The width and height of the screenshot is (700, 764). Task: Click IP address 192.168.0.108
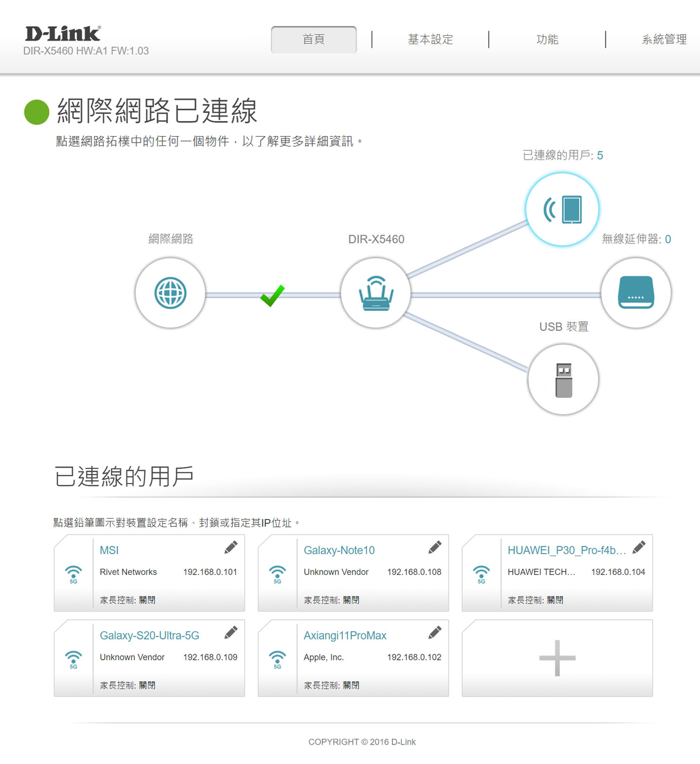tap(414, 572)
